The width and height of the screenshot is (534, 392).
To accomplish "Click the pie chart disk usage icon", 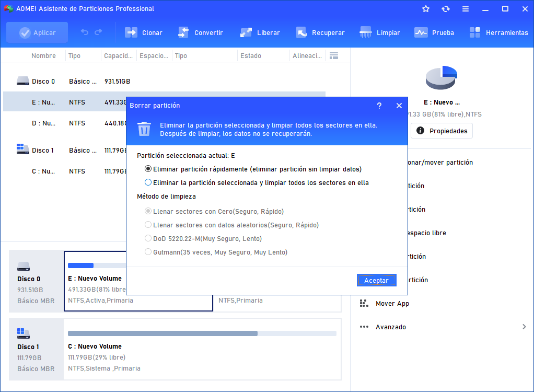I will pos(442,78).
